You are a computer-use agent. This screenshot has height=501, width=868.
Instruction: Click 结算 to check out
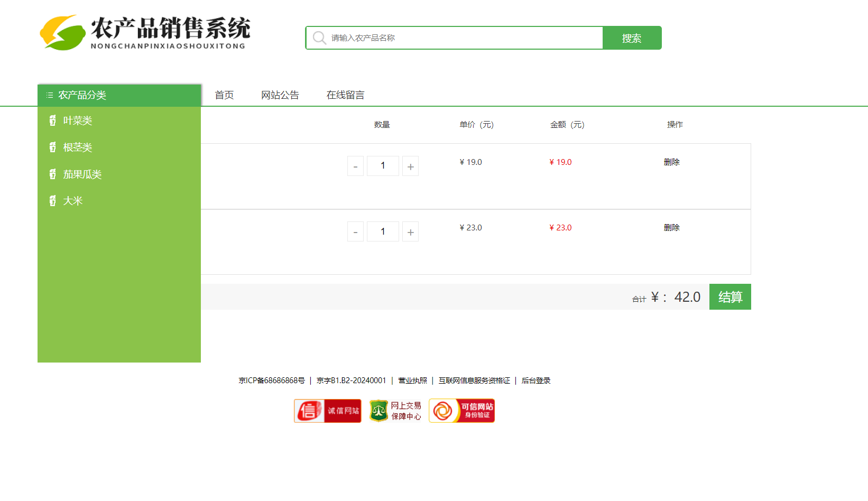click(730, 297)
